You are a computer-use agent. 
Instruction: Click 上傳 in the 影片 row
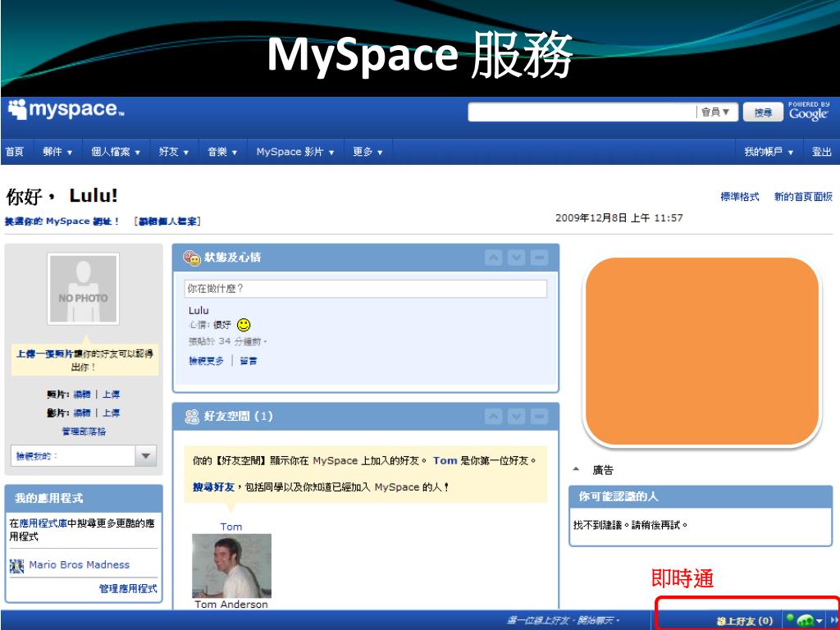112,413
